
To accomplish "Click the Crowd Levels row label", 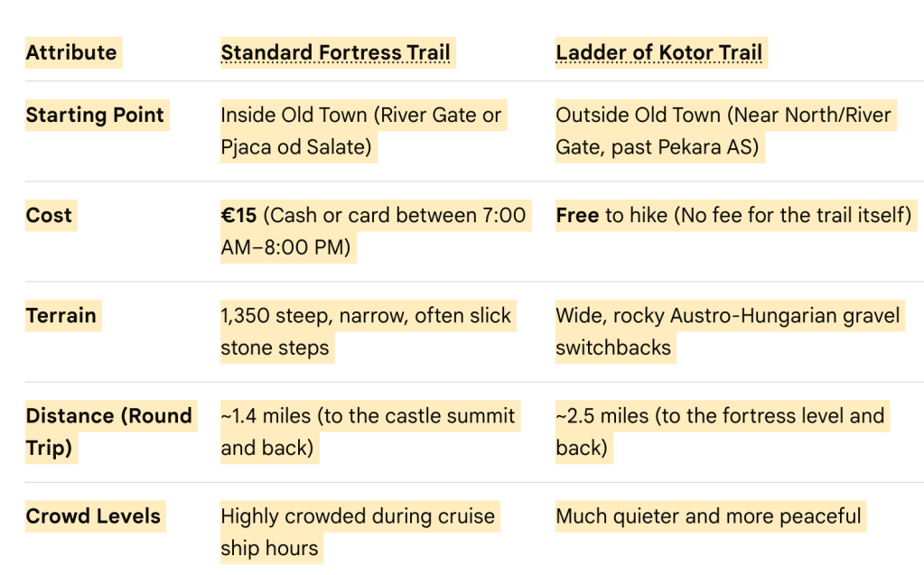I will click(x=93, y=516).
